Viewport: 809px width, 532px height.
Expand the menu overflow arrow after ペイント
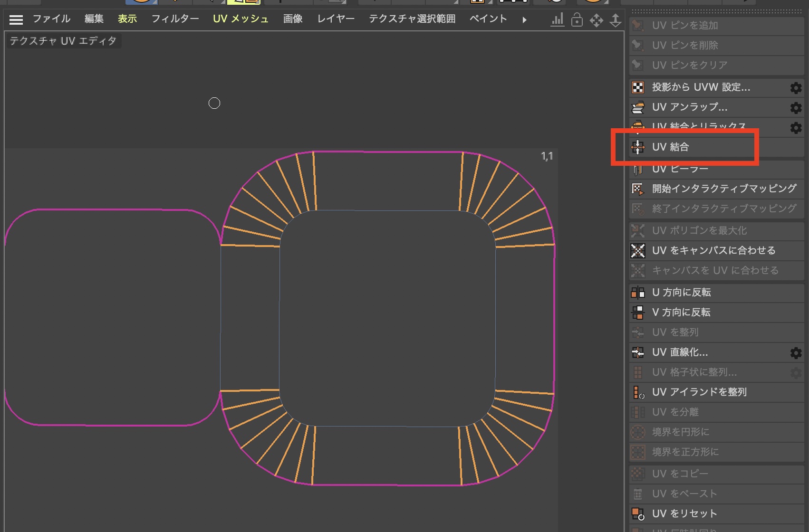coord(524,20)
